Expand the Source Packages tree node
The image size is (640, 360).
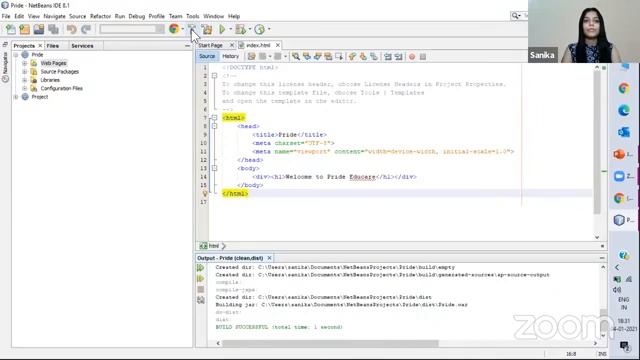[24, 72]
